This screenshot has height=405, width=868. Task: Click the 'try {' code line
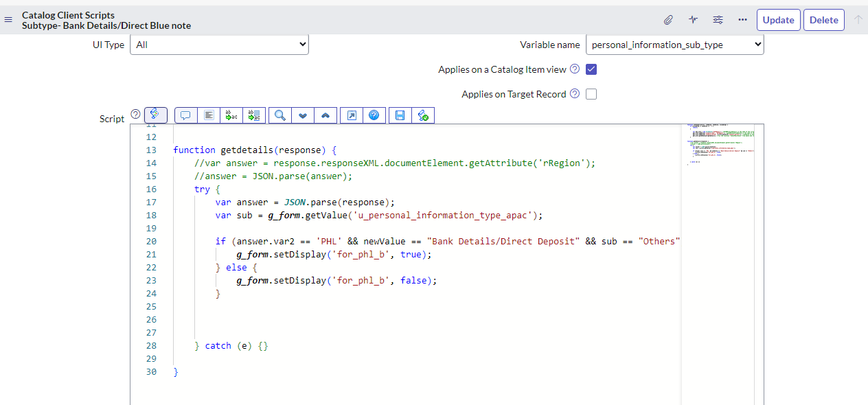207,189
